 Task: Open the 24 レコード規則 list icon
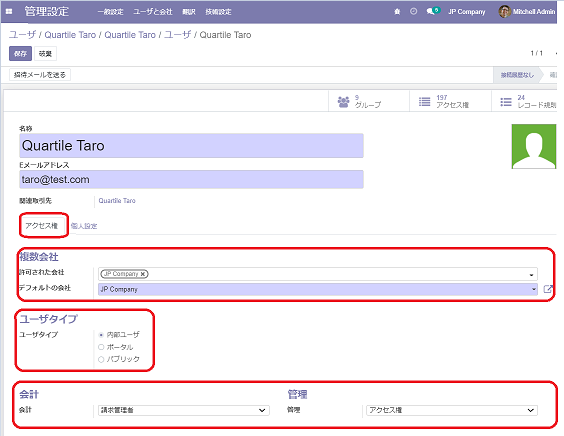tap(506, 102)
